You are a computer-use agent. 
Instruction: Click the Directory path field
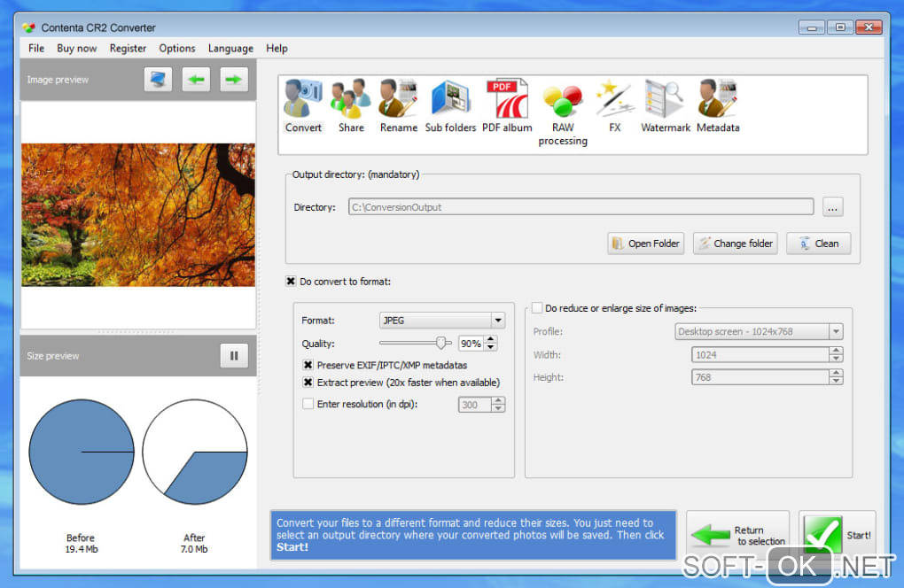tap(581, 207)
